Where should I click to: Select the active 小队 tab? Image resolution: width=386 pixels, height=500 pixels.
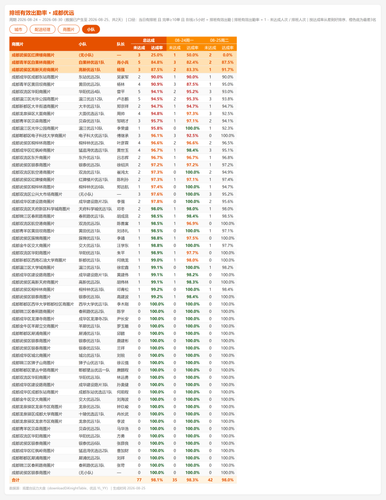point(91,29)
